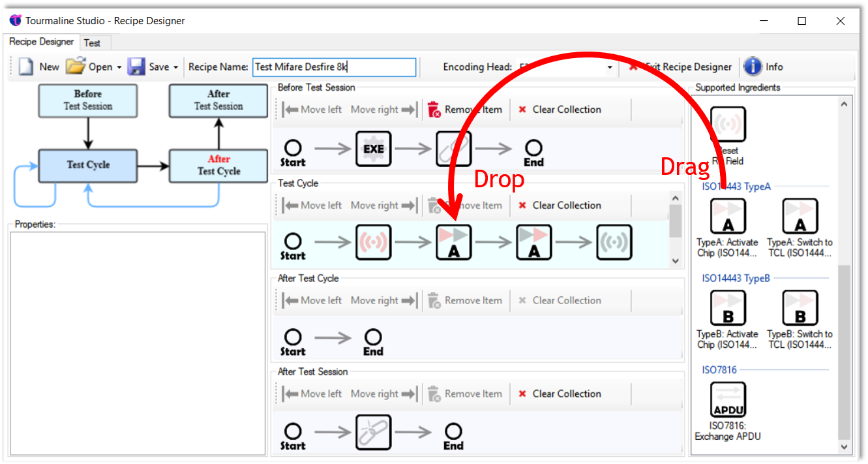Select TypeA: Switch to TCL ingredient
Viewport: 868px width, 464px height.
(x=800, y=217)
